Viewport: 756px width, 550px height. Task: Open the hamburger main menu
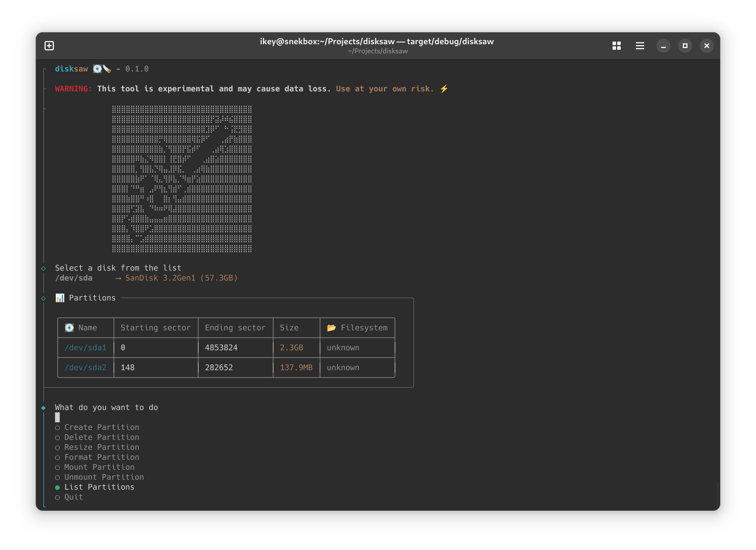(640, 46)
